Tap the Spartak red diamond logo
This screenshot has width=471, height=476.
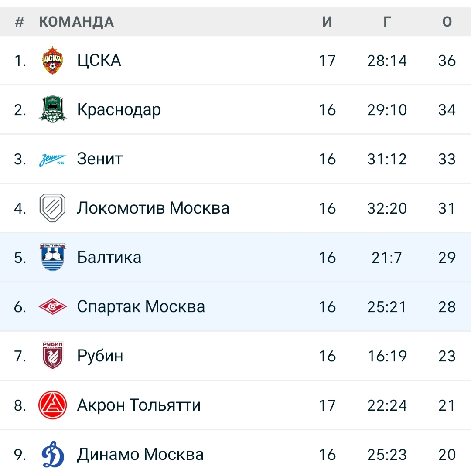pyautogui.click(x=52, y=306)
